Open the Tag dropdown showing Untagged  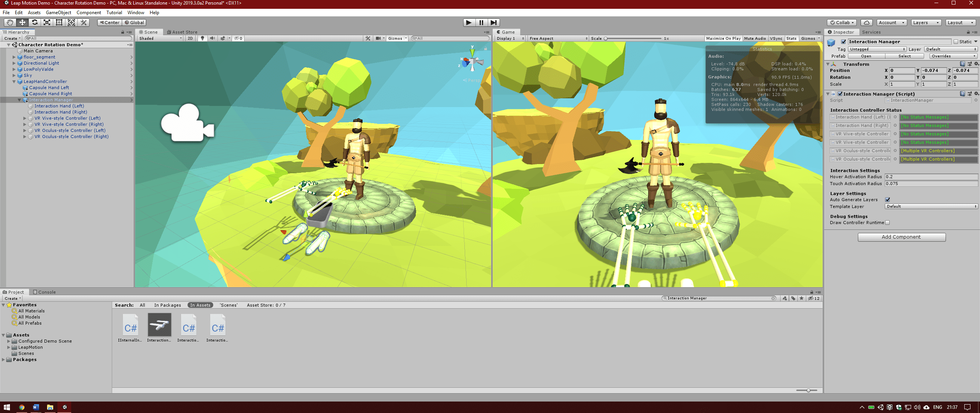coord(877,49)
